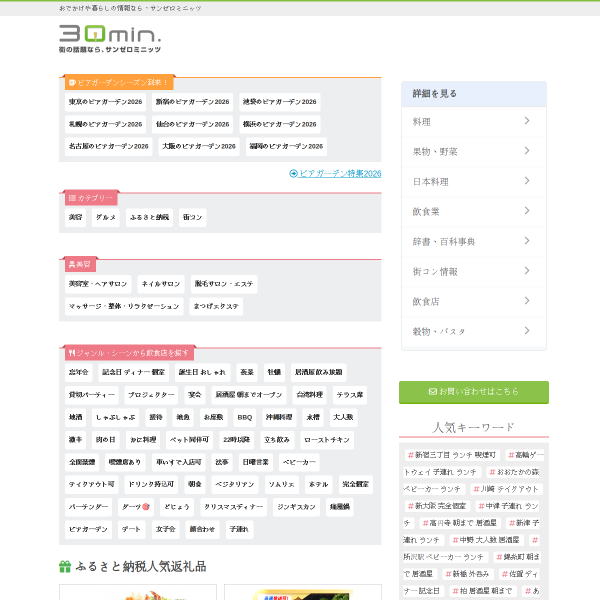
Task: Select the 東京のビアガーデン2026 tag
Action: click(105, 102)
